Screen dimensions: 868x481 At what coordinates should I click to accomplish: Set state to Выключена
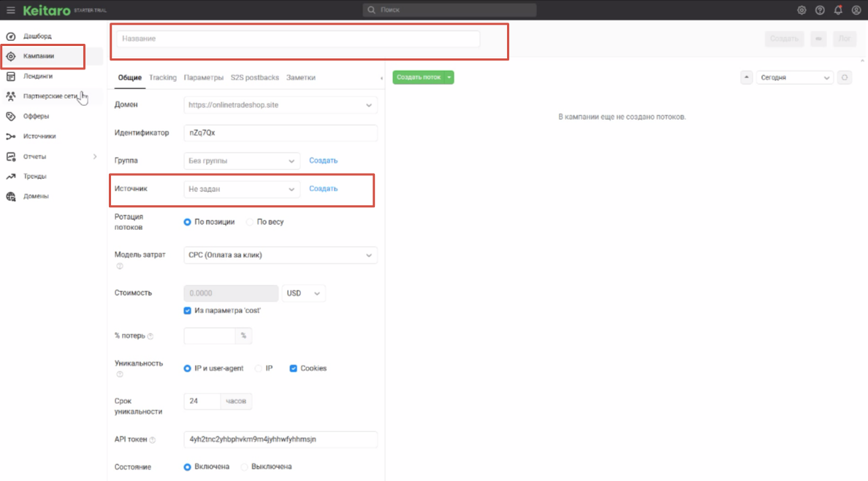pos(245,466)
